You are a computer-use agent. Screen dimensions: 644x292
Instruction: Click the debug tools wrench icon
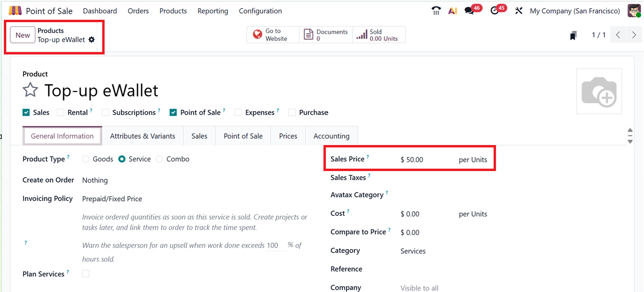click(x=519, y=11)
